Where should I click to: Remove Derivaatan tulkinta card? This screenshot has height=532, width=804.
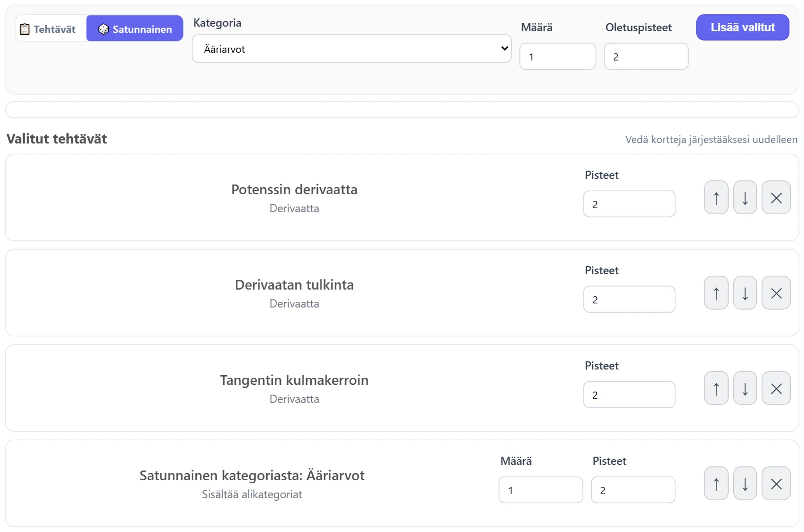776,293
